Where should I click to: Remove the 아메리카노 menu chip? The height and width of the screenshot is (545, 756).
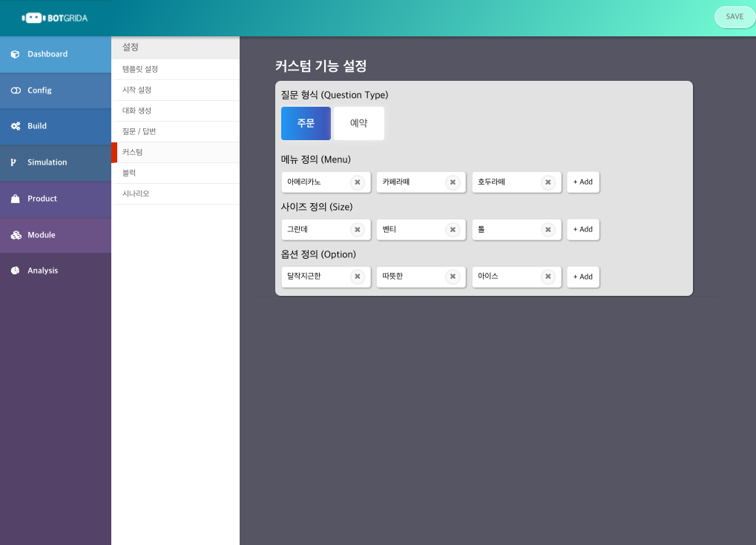coord(358,182)
